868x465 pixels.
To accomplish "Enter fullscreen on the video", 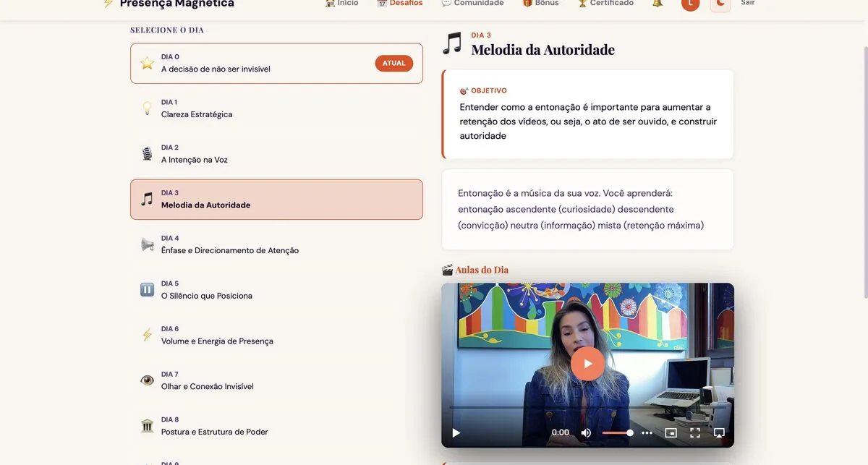I will tap(695, 432).
